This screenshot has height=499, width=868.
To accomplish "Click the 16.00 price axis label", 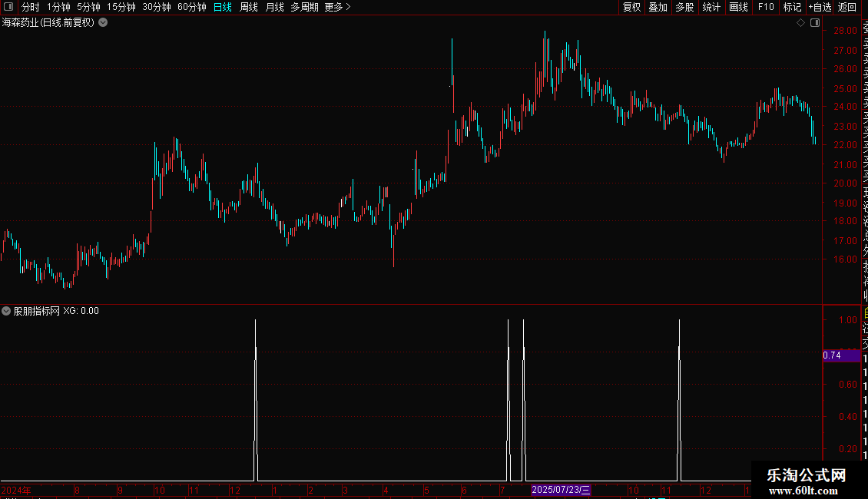I will click(x=845, y=259).
